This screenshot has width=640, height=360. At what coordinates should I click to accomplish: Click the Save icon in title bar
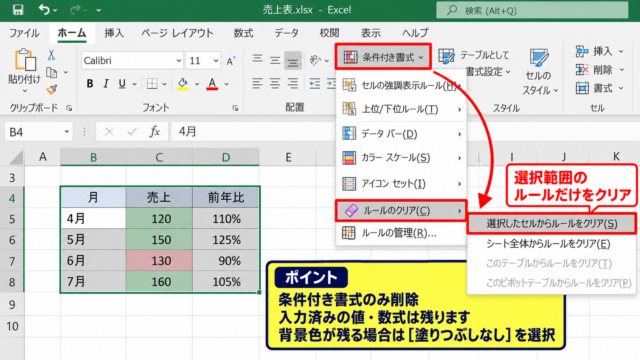(18, 9)
